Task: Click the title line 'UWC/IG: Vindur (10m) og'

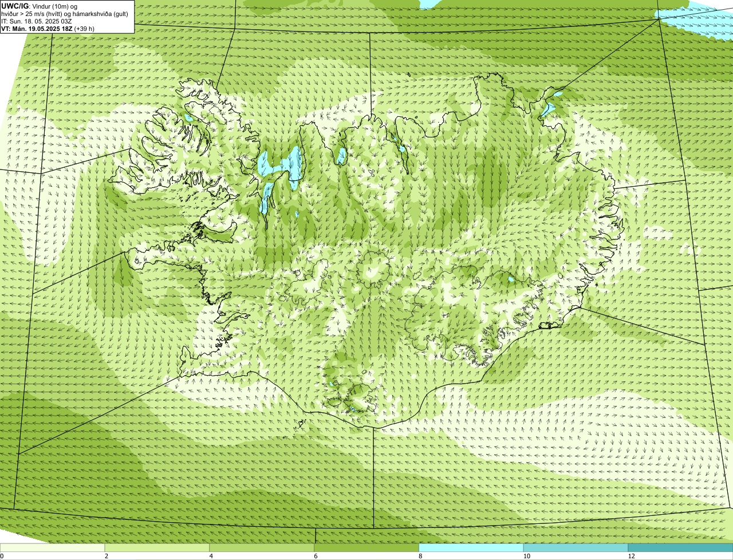Action: pos(40,6)
